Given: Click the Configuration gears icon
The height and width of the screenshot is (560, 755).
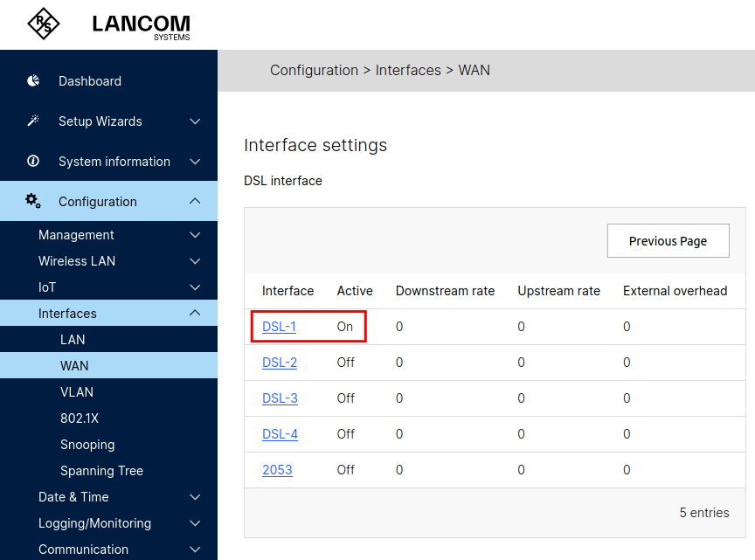Looking at the screenshot, I should click(33, 201).
